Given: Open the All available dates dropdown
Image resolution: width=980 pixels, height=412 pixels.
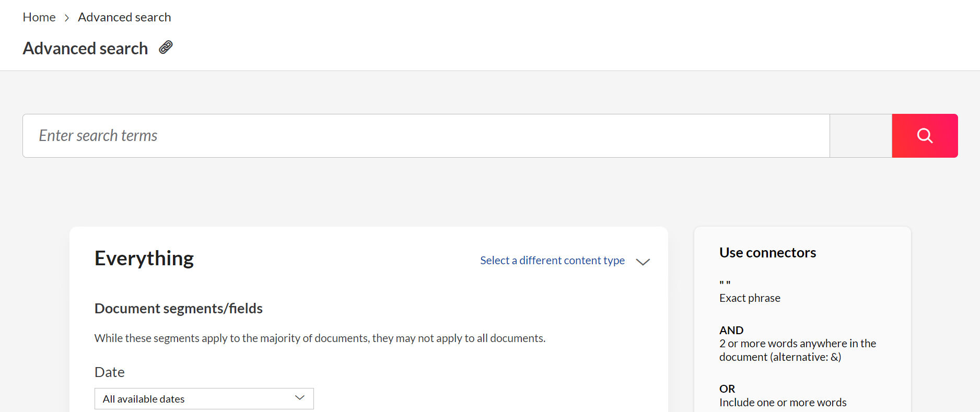Looking at the screenshot, I should tap(204, 399).
